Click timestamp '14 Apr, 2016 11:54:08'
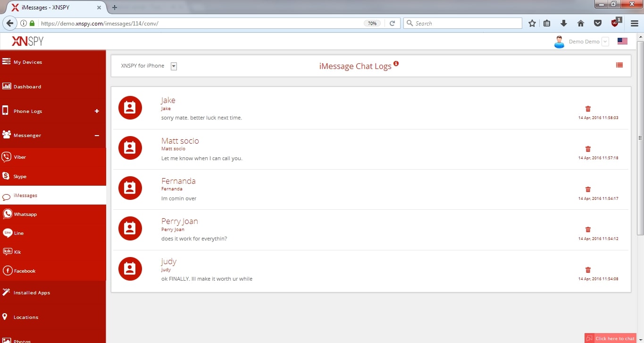Image resolution: width=644 pixels, height=343 pixels. coord(598,279)
